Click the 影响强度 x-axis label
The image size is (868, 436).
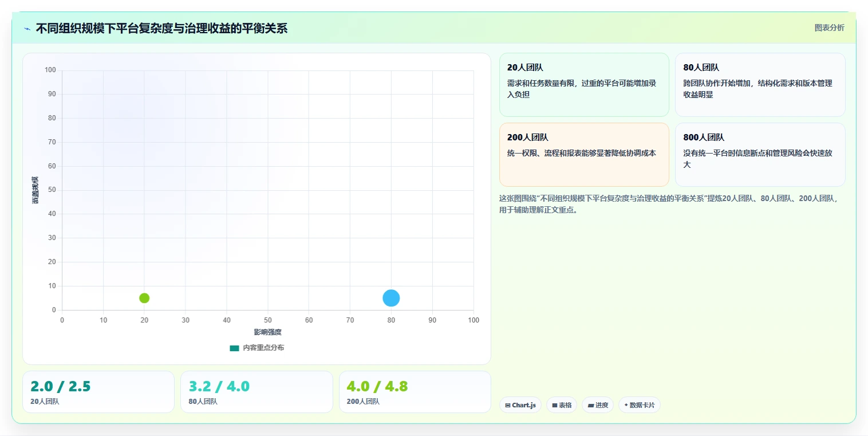(268, 332)
